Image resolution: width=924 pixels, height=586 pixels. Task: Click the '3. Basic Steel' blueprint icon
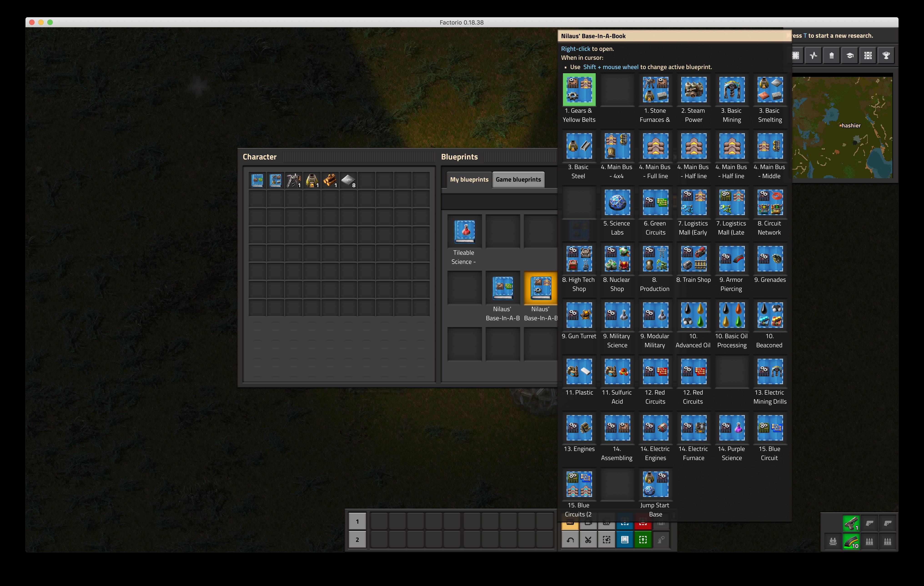click(579, 146)
